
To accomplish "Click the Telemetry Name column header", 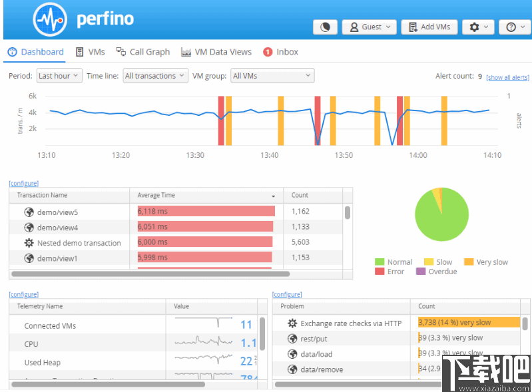I will tap(87, 306).
